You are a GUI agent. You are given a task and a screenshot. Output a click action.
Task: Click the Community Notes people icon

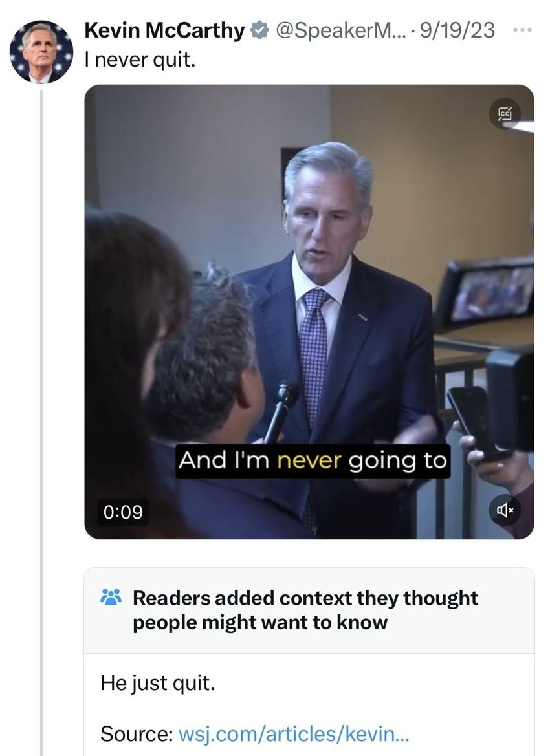(111, 597)
